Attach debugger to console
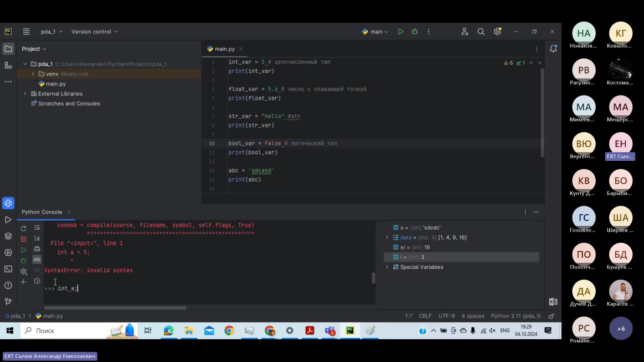 pyautogui.click(x=23, y=260)
